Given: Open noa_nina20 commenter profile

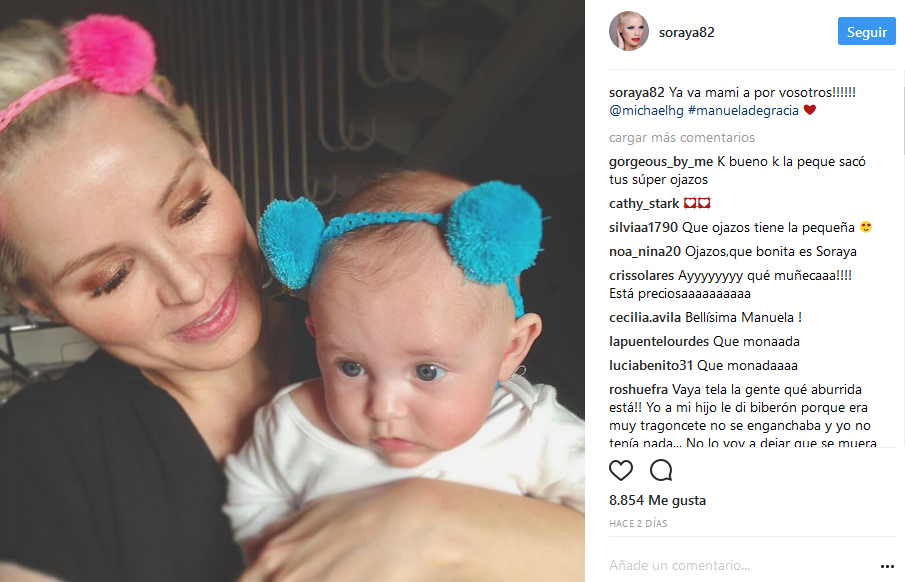Looking at the screenshot, I should coord(645,252).
